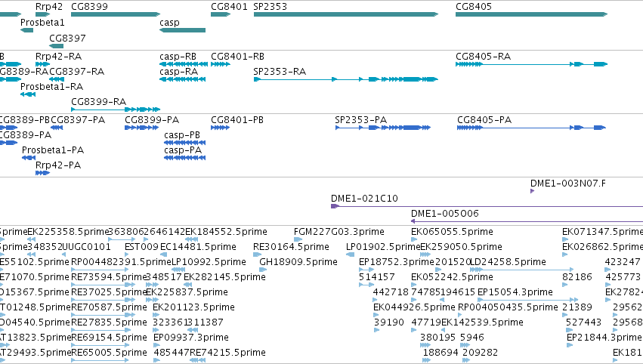The height and width of the screenshot is (364, 643).
Task: Click EST RE37025.5prime
Action: tap(109, 293)
